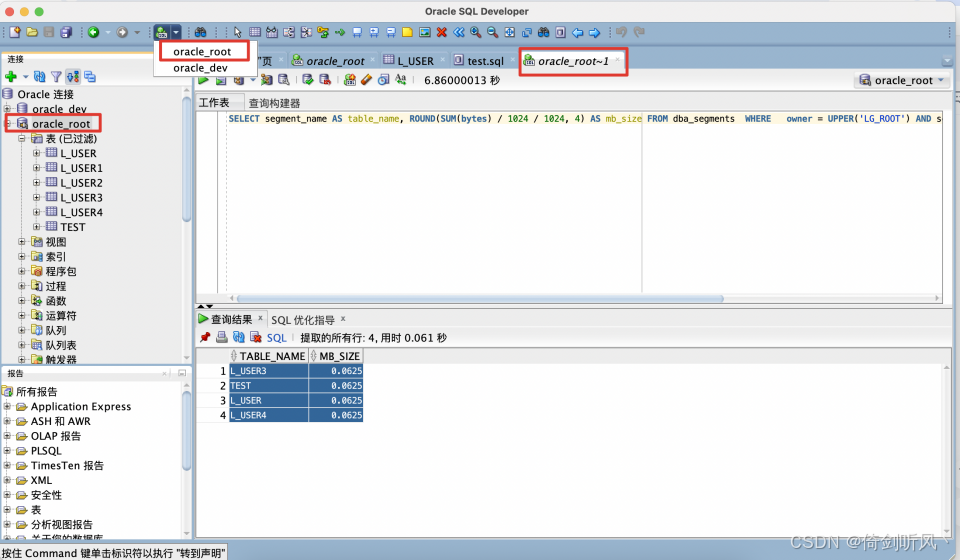Click the zoom in magnifier toolbar icon
Image resolution: width=960 pixels, height=560 pixels.
click(x=475, y=32)
